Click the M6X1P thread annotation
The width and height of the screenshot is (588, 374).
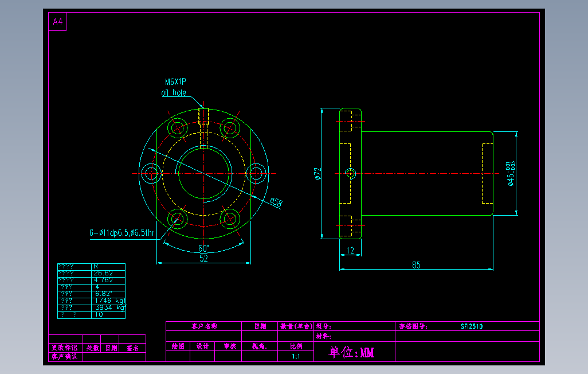point(175,81)
